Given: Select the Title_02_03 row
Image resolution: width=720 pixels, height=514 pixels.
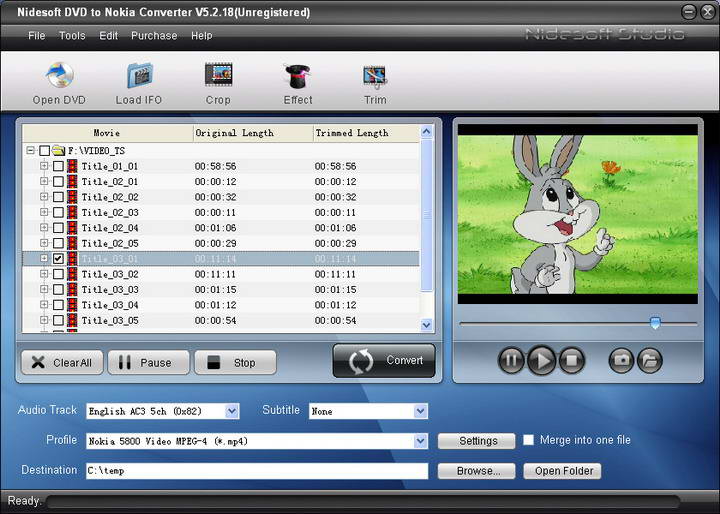Looking at the screenshot, I should tap(221, 213).
